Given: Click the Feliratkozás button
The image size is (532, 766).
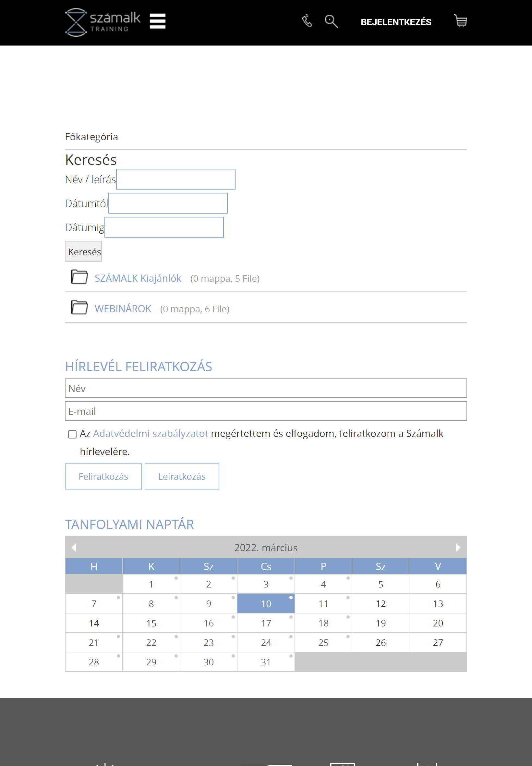Looking at the screenshot, I should click(x=103, y=476).
